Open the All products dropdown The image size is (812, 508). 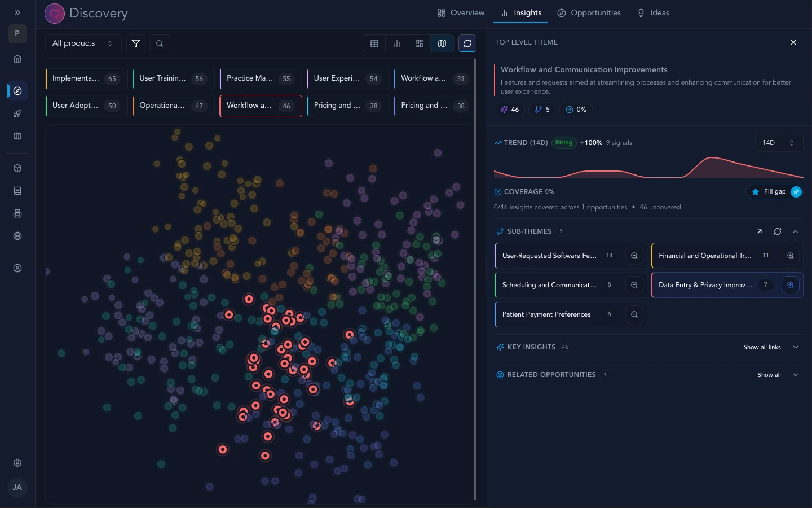82,43
